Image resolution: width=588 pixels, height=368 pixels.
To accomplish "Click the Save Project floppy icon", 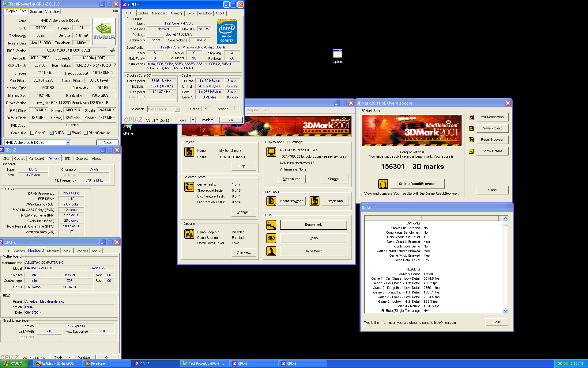I will click(471, 128).
